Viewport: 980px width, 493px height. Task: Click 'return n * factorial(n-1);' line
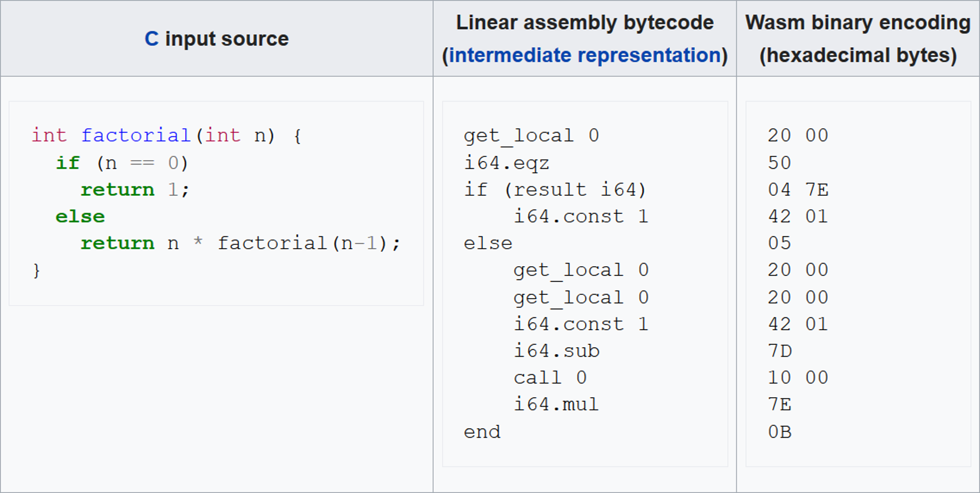pos(241,243)
